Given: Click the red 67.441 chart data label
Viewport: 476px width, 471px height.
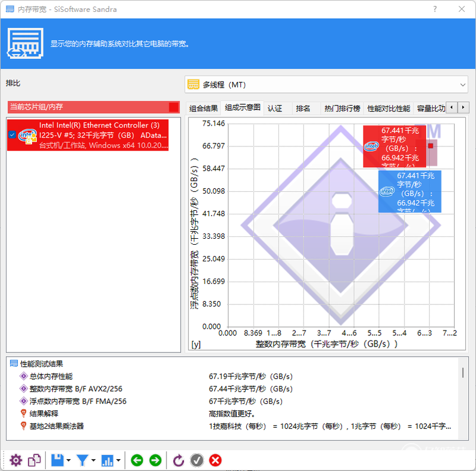Looking at the screenshot, I should coord(394,146).
